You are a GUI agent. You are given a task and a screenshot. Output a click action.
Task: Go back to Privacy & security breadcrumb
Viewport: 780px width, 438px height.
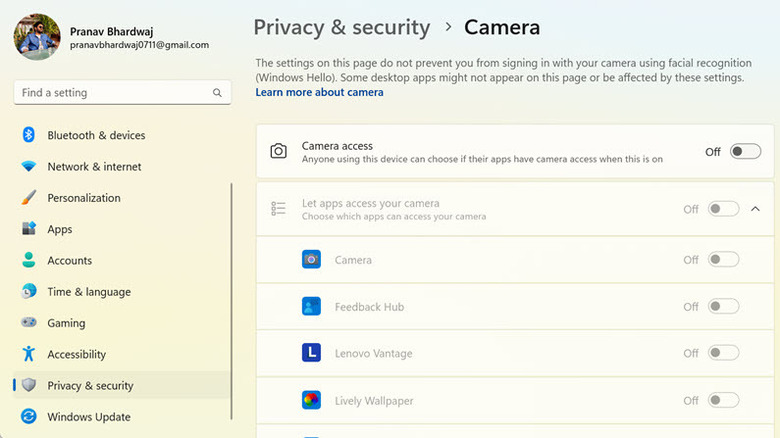coord(341,27)
